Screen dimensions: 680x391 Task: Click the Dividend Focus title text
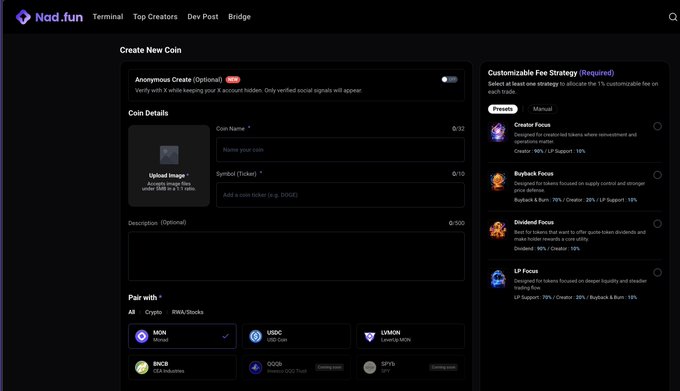[534, 222]
